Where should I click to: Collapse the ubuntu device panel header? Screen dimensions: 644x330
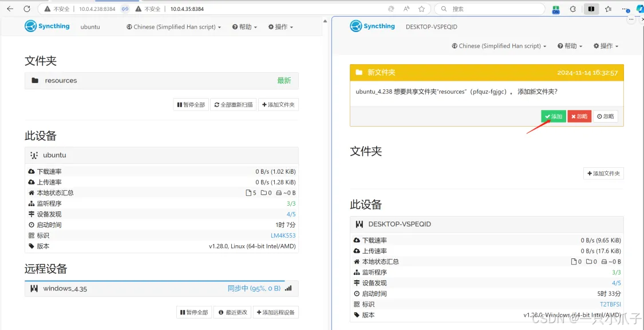161,155
